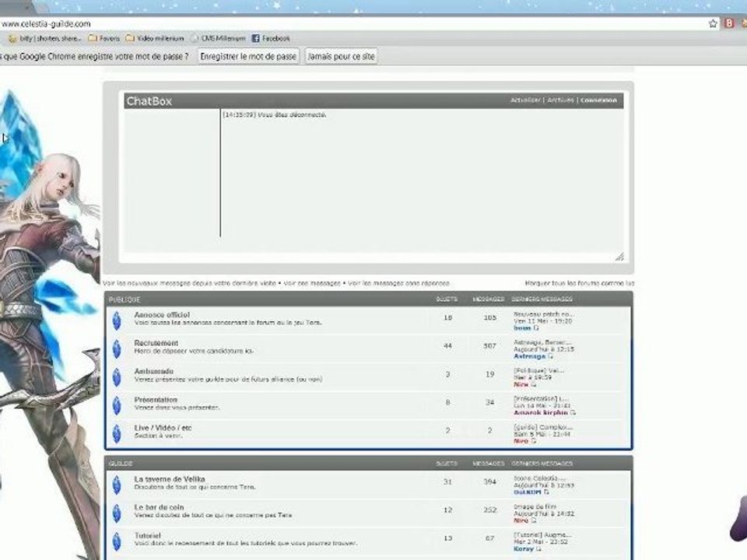Open the profile of user Amarok kirphin
This screenshot has height=560, width=747.
[x=541, y=412]
